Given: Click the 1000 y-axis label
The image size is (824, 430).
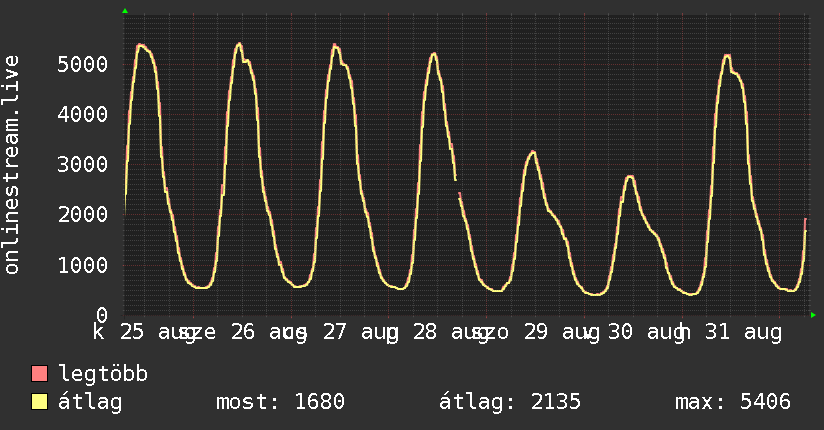Looking at the screenshot, I should pos(83,265).
